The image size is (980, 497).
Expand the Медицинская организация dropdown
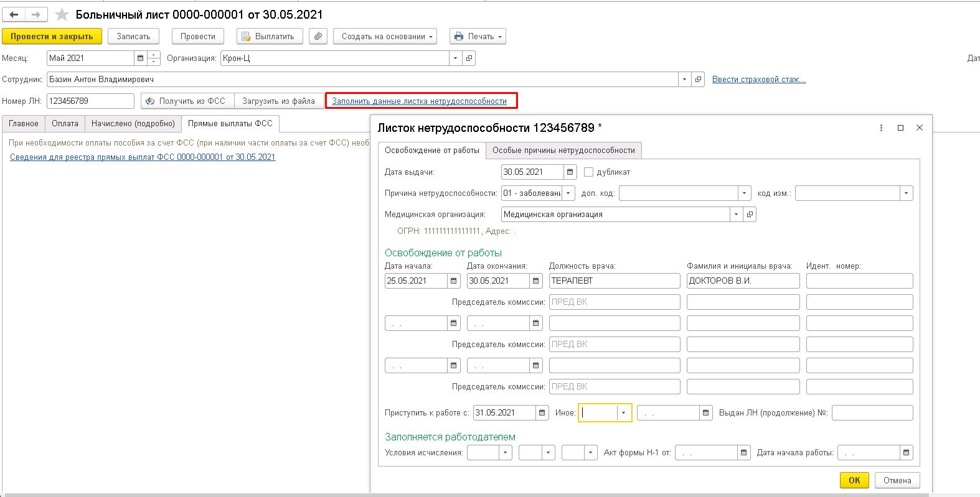[x=737, y=215]
